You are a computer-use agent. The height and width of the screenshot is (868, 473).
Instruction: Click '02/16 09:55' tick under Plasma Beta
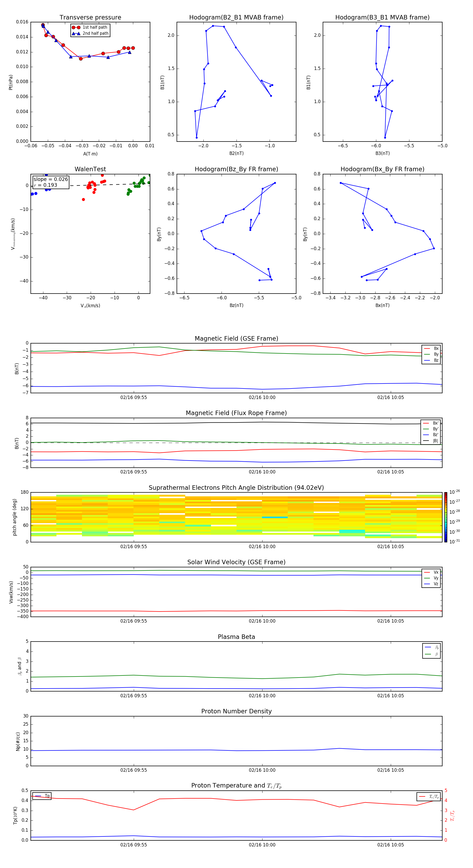(x=134, y=695)
